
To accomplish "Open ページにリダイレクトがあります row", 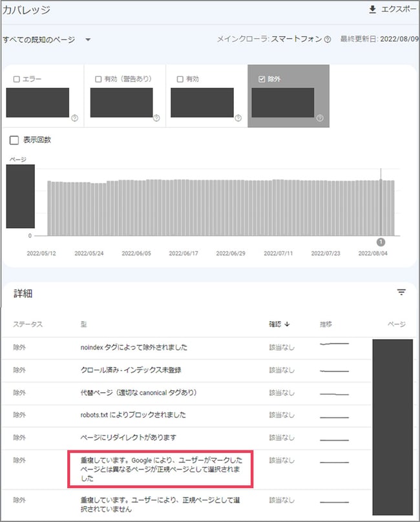I will pos(129,437).
